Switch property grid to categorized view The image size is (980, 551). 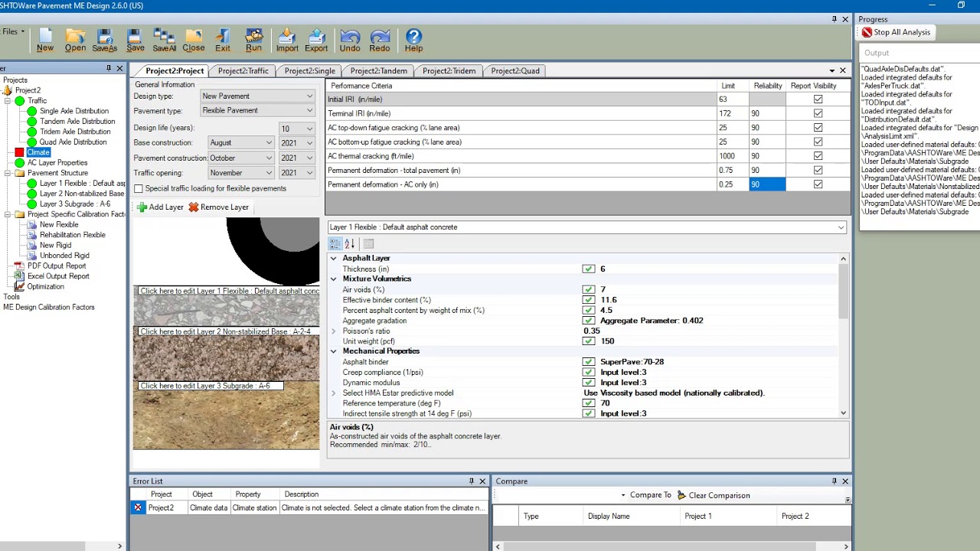[x=335, y=243]
